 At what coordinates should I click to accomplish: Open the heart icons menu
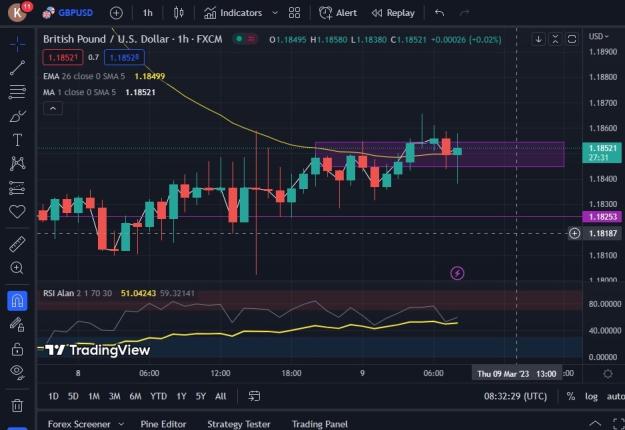click(17, 211)
